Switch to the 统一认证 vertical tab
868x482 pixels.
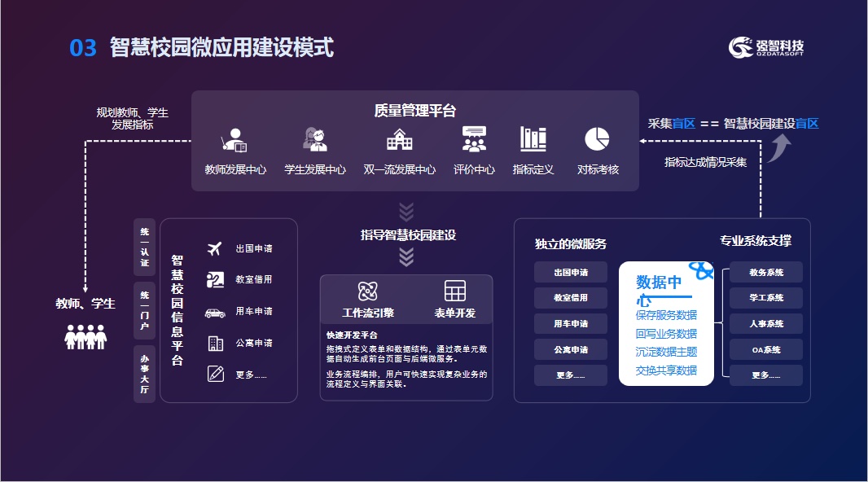(144, 247)
